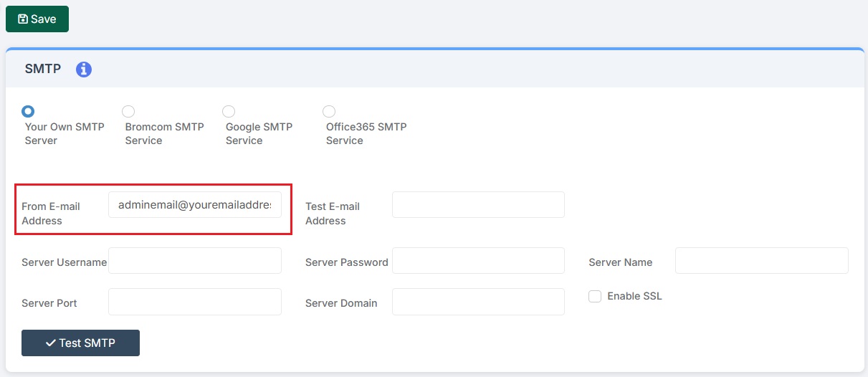Choose the Bromcom SMTP Service radio option

(x=128, y=111)
